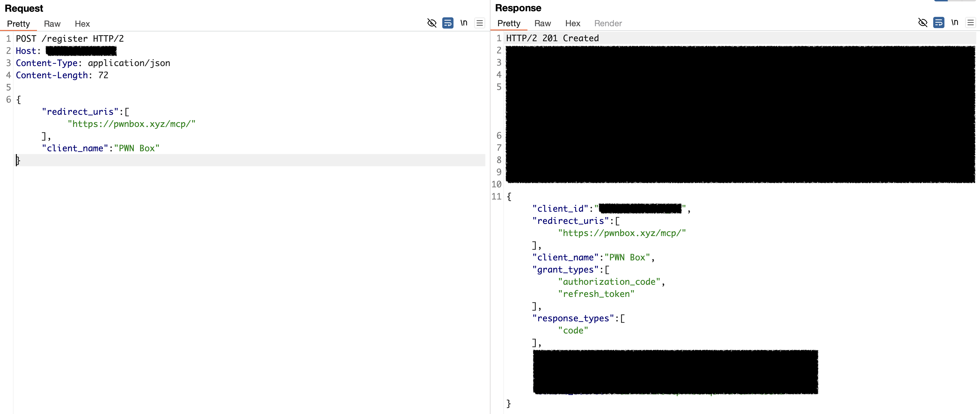Switch to Request Raw tab
The height and width of the screenshot is (414, 980).
[52, 24]
